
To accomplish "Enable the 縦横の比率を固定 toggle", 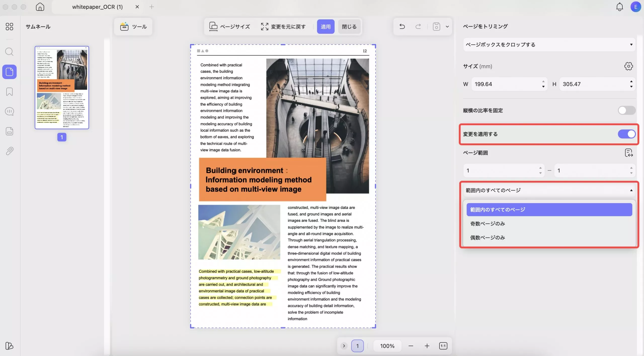I will point(626,110).
